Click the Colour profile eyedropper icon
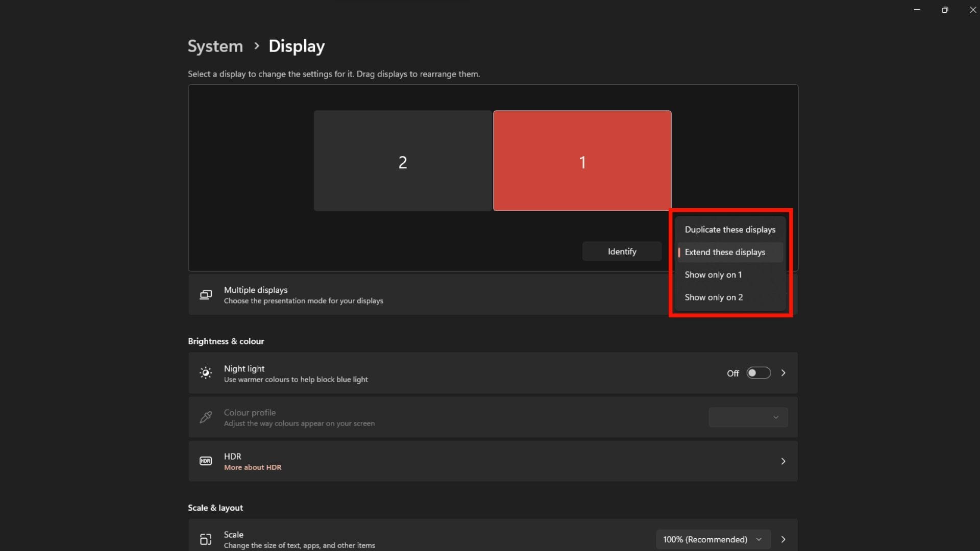Viewport: 980px width, 551px height. click(x=205, y=417)
